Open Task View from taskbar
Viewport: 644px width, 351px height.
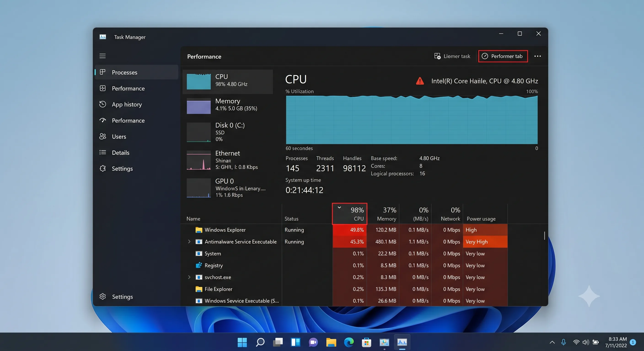(x=278, y=342)
